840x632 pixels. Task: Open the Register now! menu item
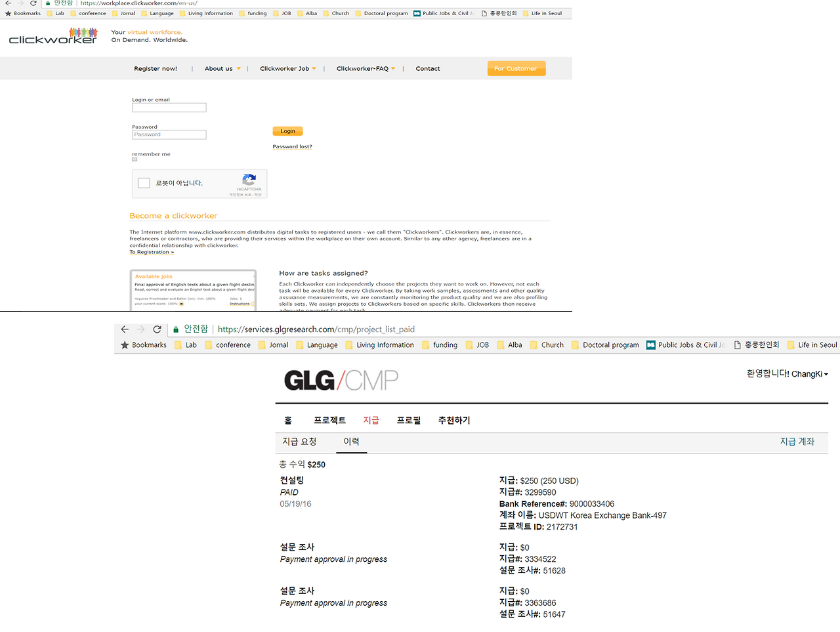coord(156,68)
